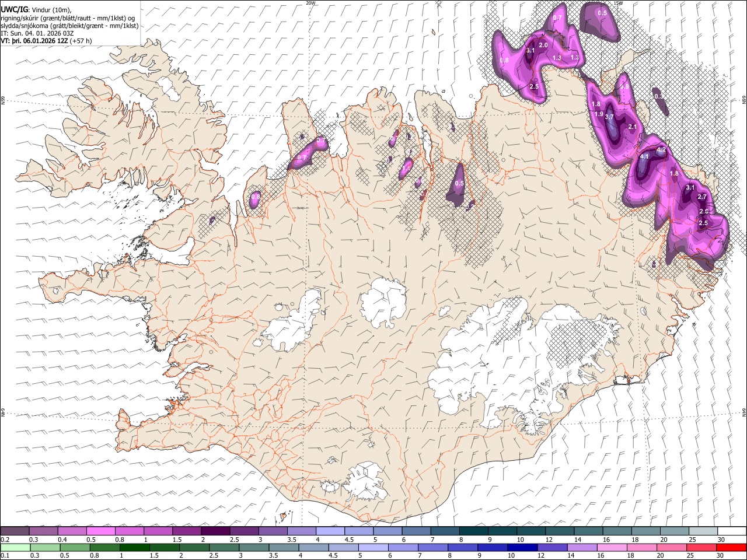The image size is (747, 560).
Task: Pick the pale grey snow swatch between 25 and 30
Action: [x=703, y=531]
